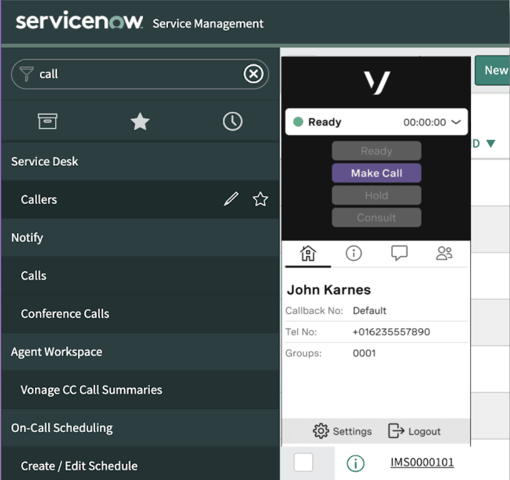
Task: Click the filter funnel icon
Action: click(x=26, y=74)
